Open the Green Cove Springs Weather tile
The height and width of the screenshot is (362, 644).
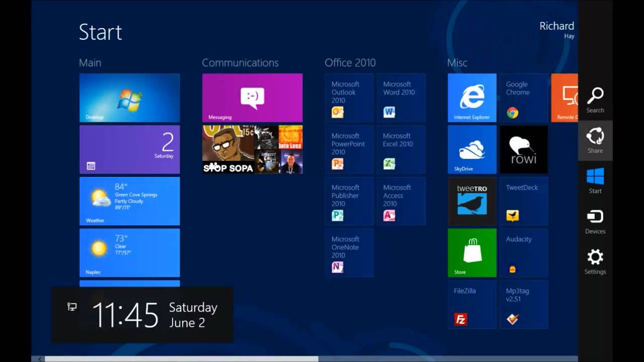(129, 201)
